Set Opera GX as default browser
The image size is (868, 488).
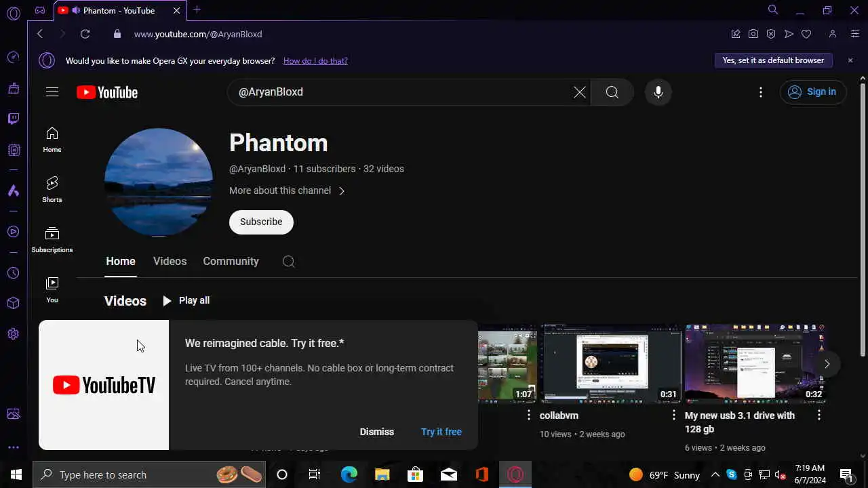[x=773, y=60]
